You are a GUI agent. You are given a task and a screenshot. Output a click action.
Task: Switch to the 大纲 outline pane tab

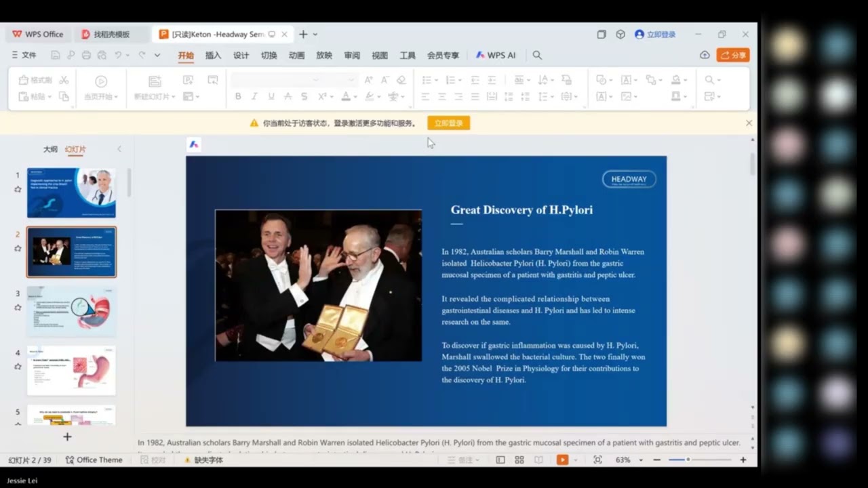(x=50, y=149)
